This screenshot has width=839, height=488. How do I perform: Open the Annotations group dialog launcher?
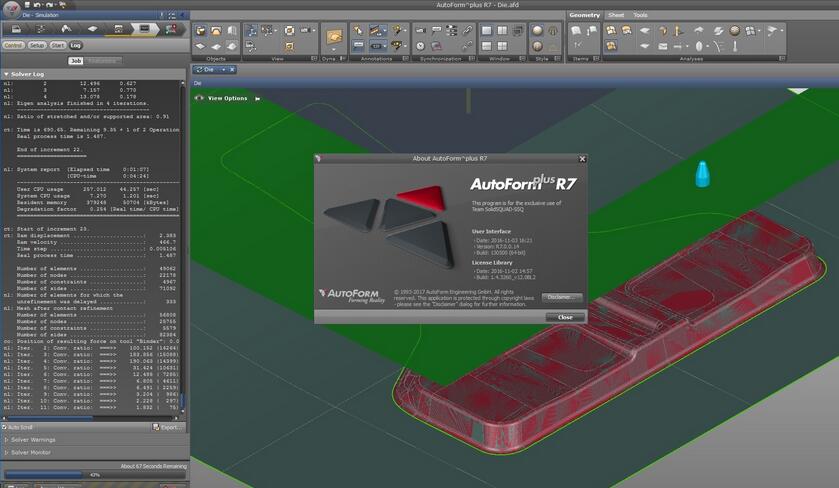click(406, 58)
